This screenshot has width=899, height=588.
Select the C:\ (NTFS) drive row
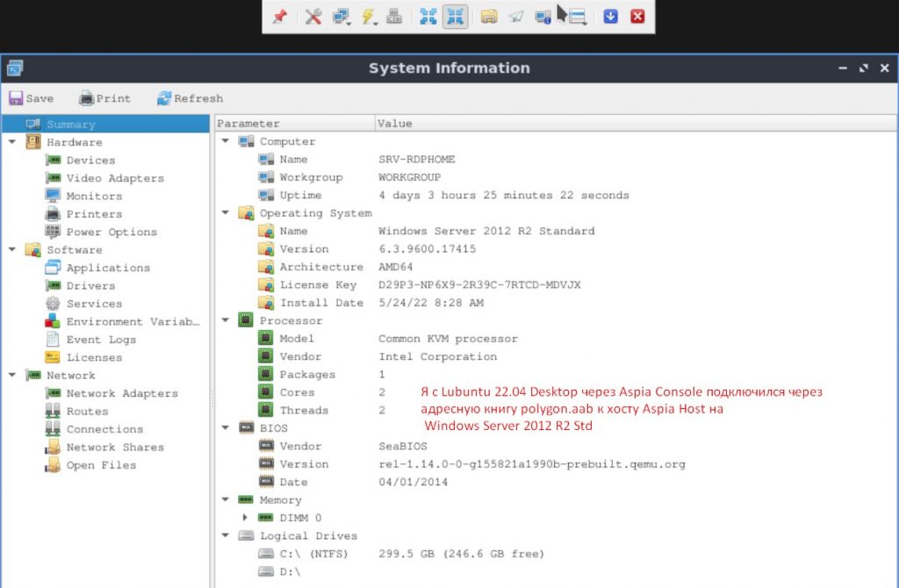pos(556,554)
